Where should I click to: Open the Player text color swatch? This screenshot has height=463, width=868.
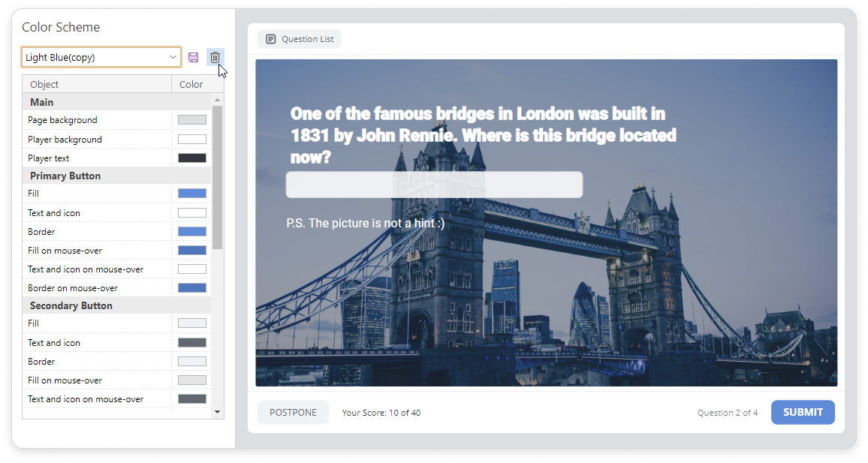point(191,158)
